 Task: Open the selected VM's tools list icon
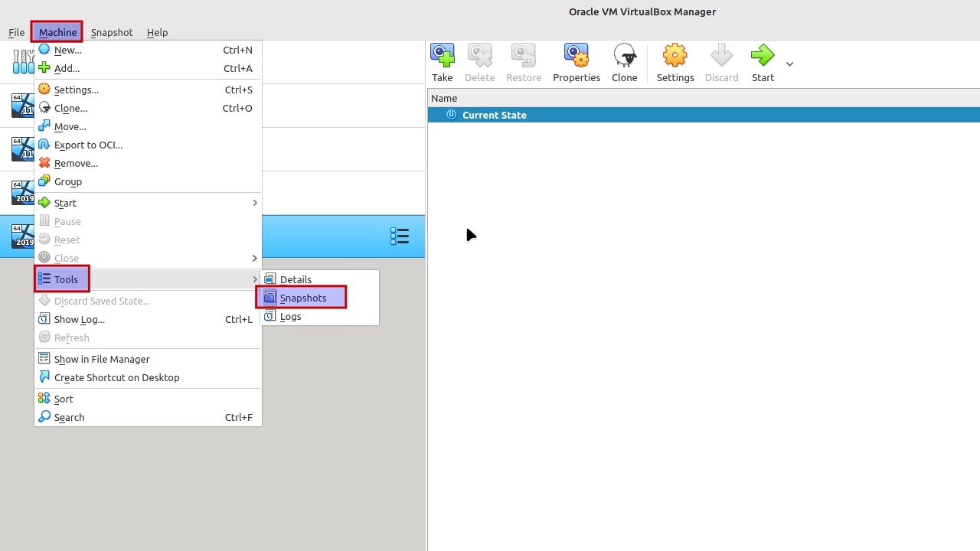400,236
